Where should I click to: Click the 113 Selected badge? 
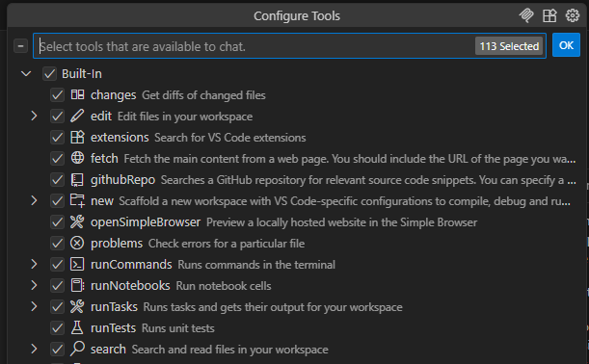pyautogui.click(x=509, y=46)
